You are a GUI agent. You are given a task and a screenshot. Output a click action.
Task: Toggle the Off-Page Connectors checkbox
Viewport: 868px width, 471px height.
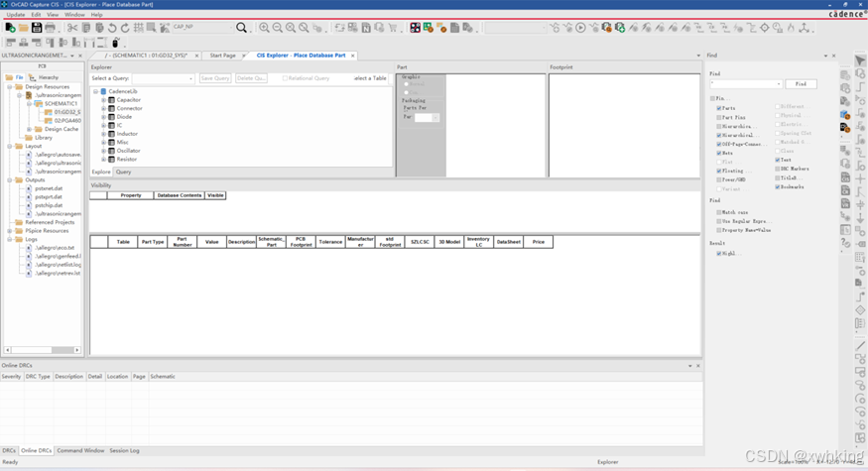tap(719, 144)
